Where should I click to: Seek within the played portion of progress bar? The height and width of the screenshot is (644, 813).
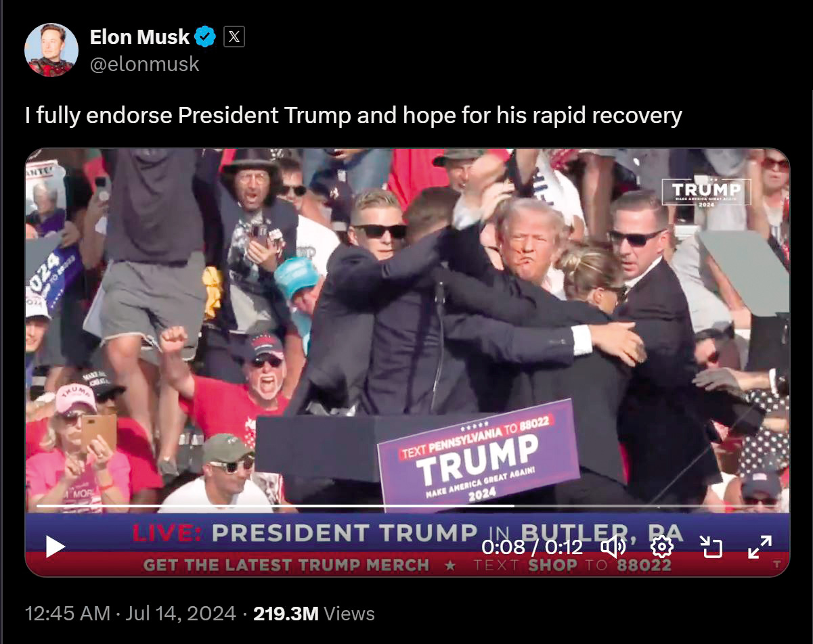[x=274, y=505]
